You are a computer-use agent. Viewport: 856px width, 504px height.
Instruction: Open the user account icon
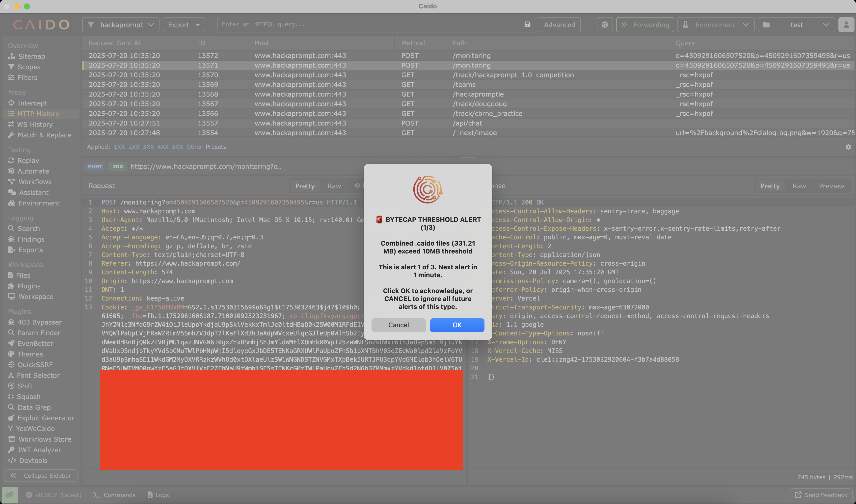pos(846,25)
